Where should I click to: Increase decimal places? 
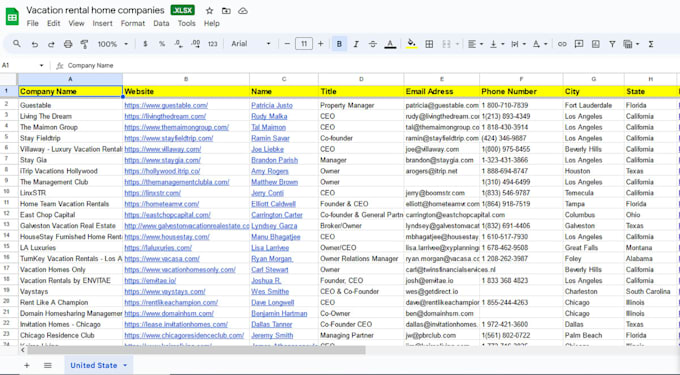click(x=196, y=44)
